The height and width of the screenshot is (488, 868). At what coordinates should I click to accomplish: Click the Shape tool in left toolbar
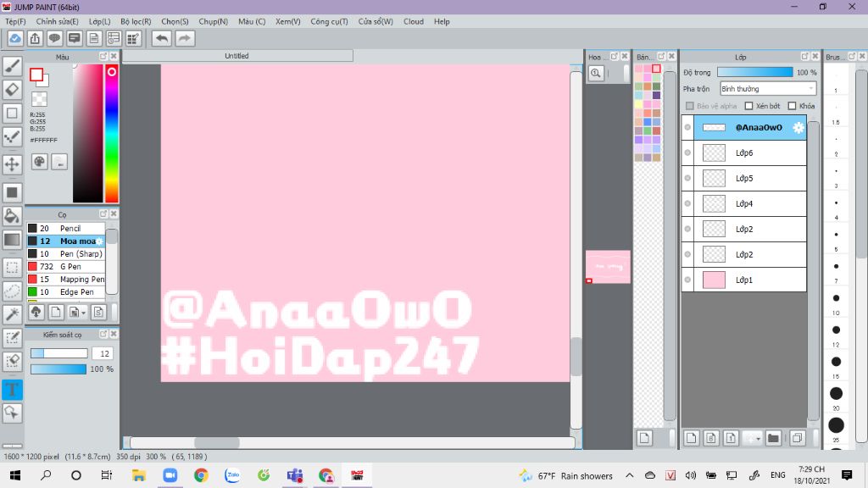click(12, 113)
